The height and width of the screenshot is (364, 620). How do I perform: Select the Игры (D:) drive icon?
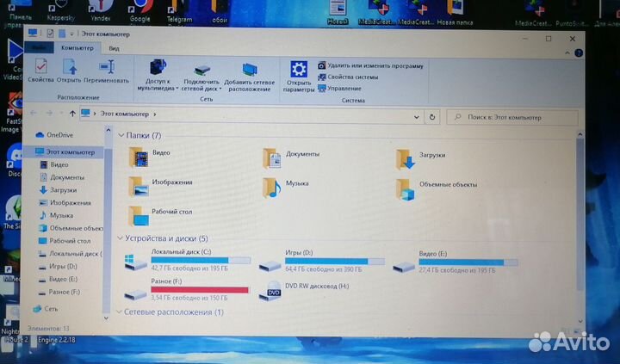[x=270, y=266]
